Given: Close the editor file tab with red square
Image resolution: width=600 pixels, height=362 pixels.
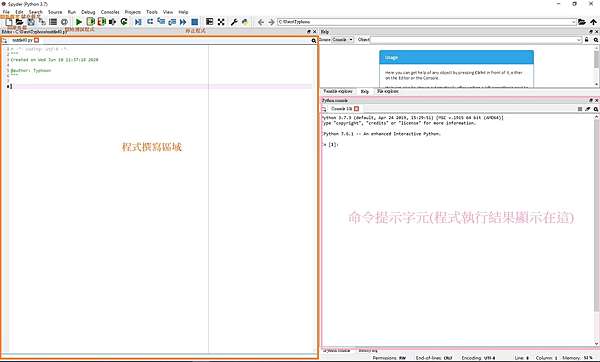Looking at the screenshot, I should [x=36, y=40].
